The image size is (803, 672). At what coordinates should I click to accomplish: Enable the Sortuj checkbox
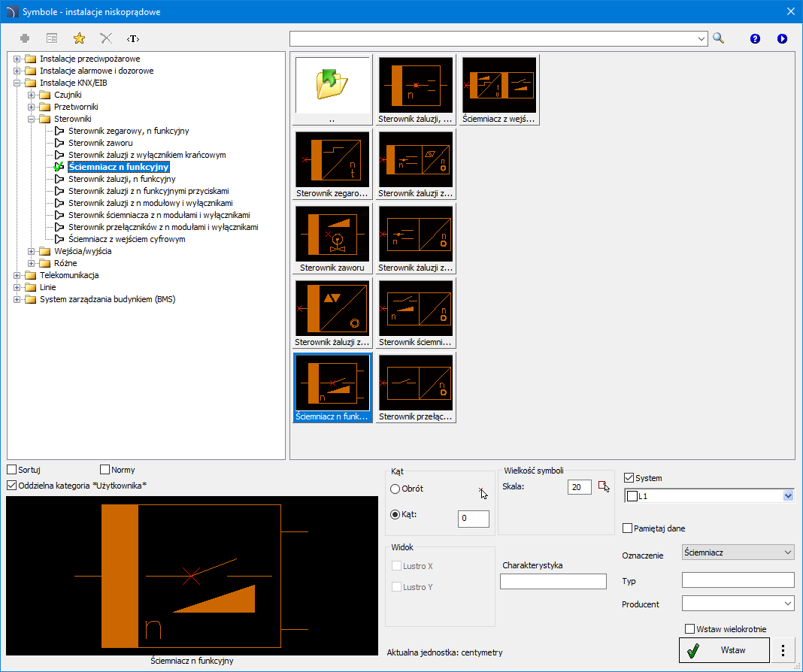click(12, 470)
